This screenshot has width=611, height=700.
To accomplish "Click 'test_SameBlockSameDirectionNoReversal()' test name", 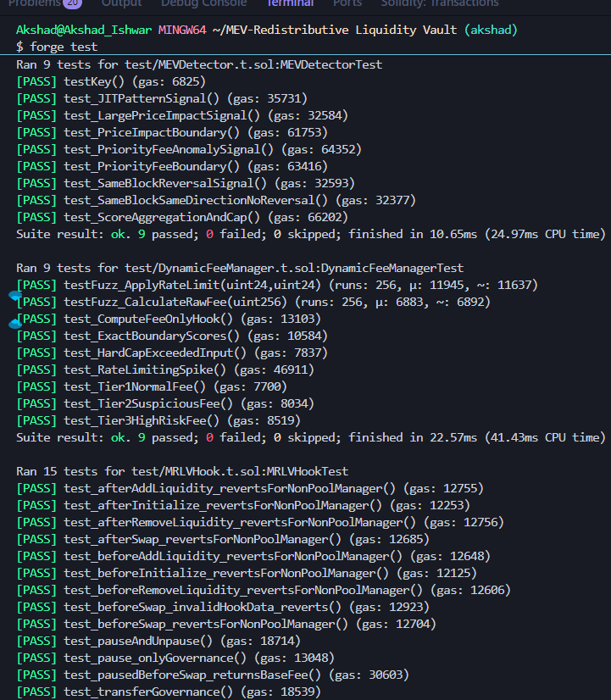I will [x=196, y=201].
